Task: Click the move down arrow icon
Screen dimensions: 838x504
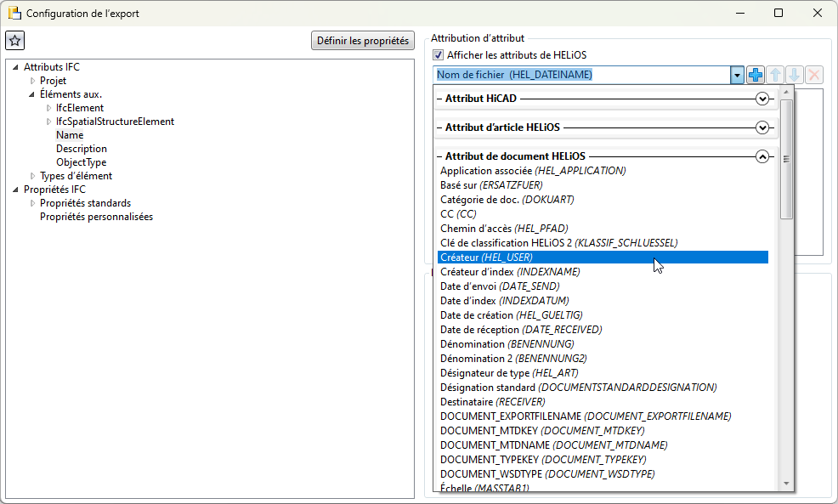Action: point(795,75)
